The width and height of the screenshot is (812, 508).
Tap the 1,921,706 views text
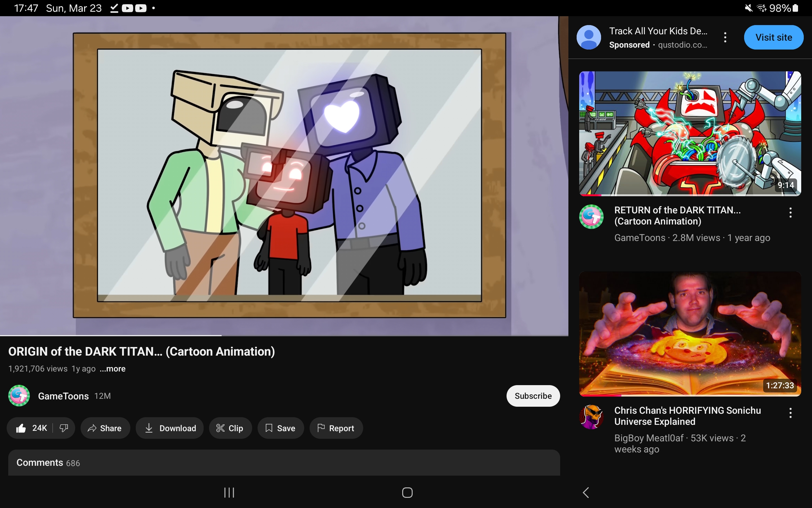[x=38, y=369]
